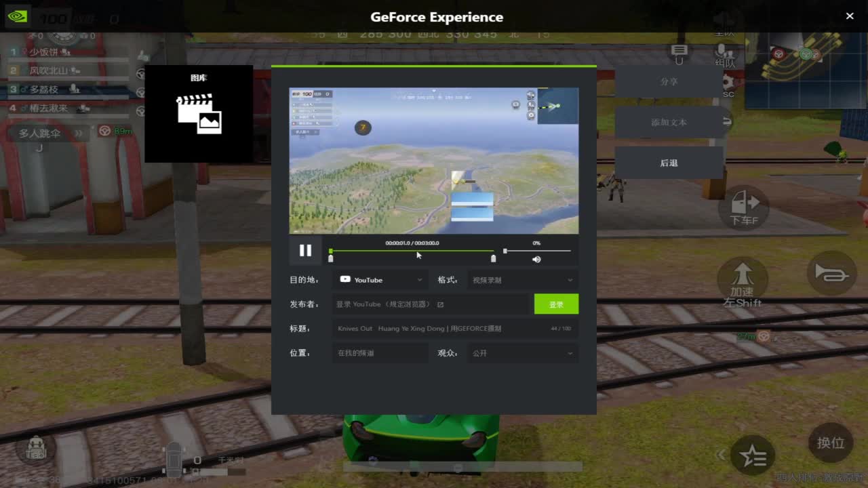Click the video preview thumbnail
This screenshot has width=868, height=488.
[434, 161]
